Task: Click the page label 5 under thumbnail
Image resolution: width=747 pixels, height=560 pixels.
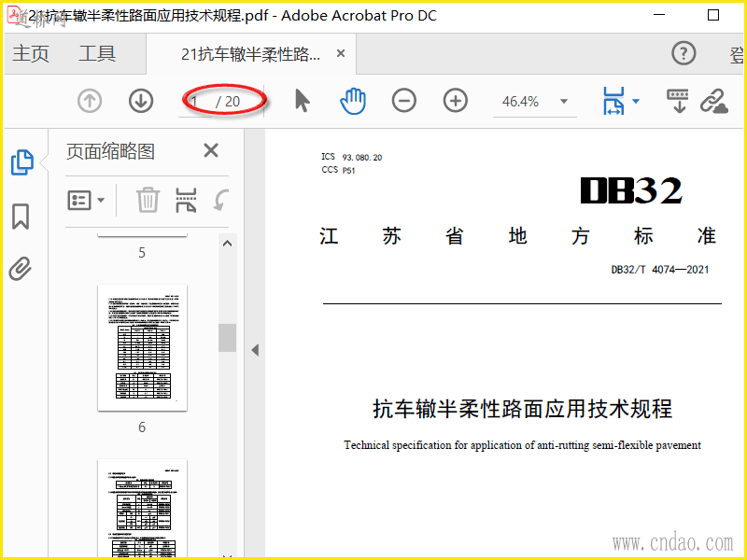Action: 142,252
